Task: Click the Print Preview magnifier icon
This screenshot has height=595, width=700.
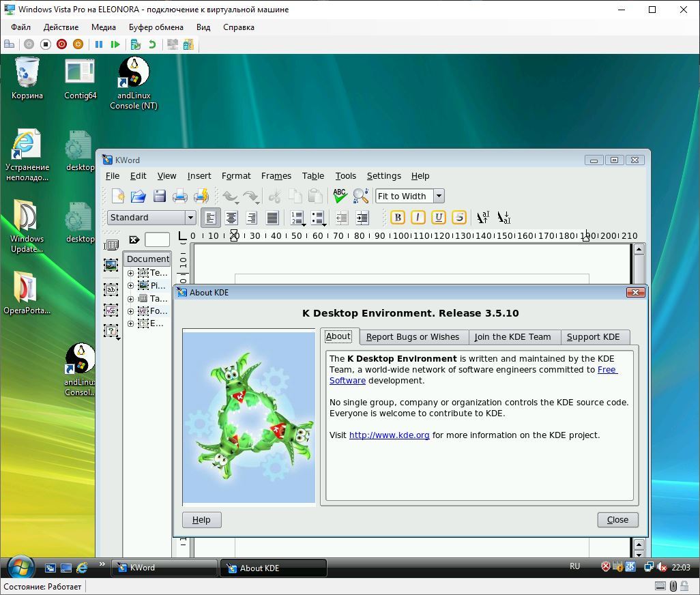Action: [361, 197]
